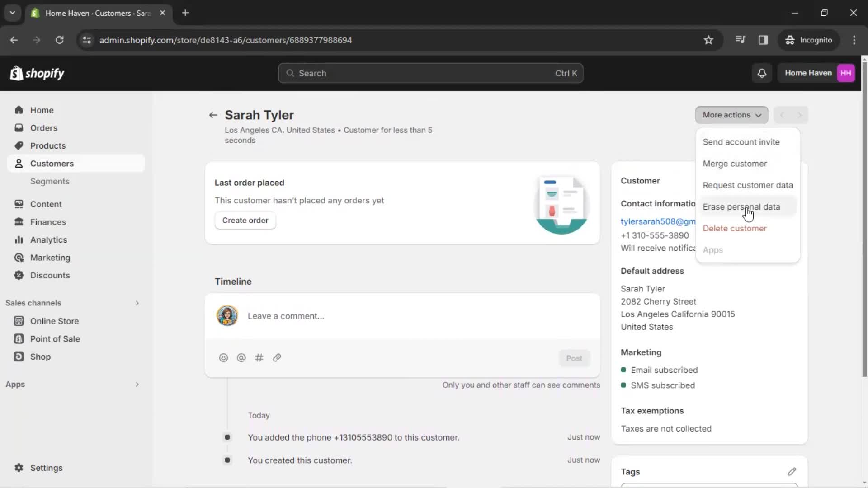Screen dimensions: 868x488
Task: Click the Create order button
Action: (245, 221)
